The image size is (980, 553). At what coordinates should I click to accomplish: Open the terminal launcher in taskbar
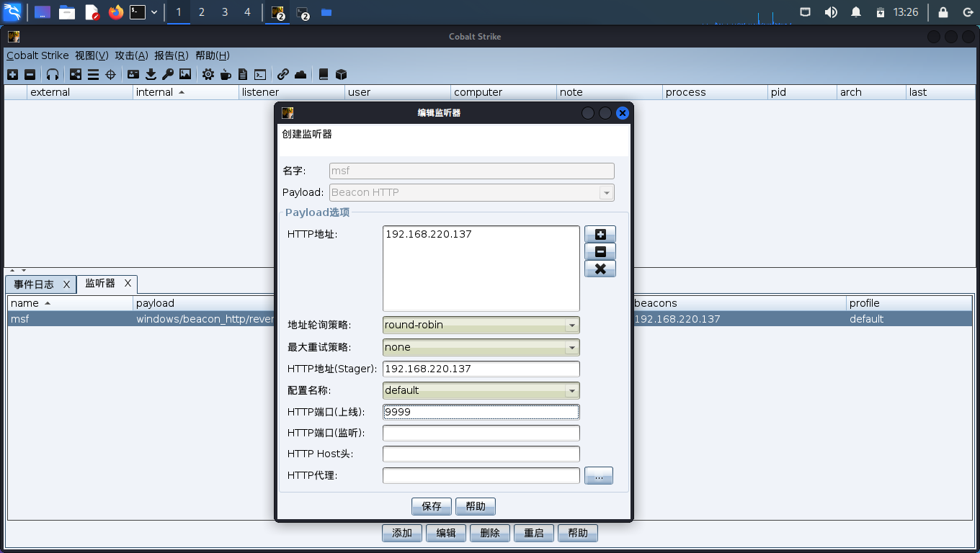point(138,12)
